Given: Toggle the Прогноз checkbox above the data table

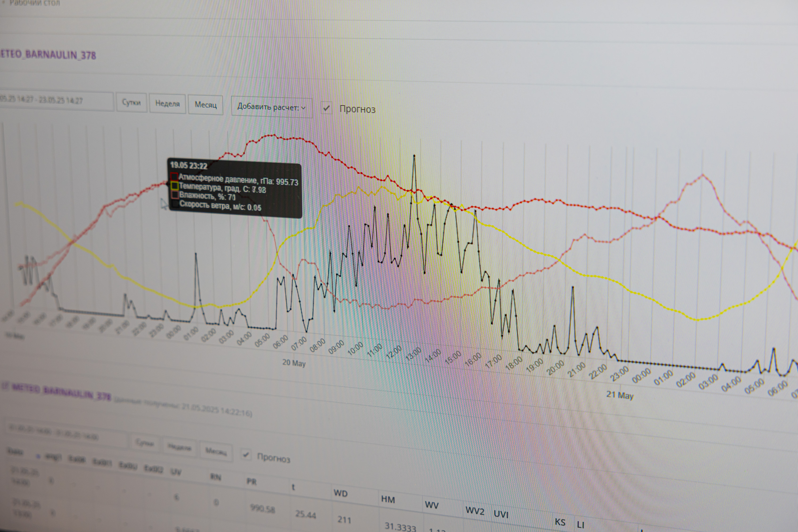Looking at the screenshot, I should pos(246,455).
